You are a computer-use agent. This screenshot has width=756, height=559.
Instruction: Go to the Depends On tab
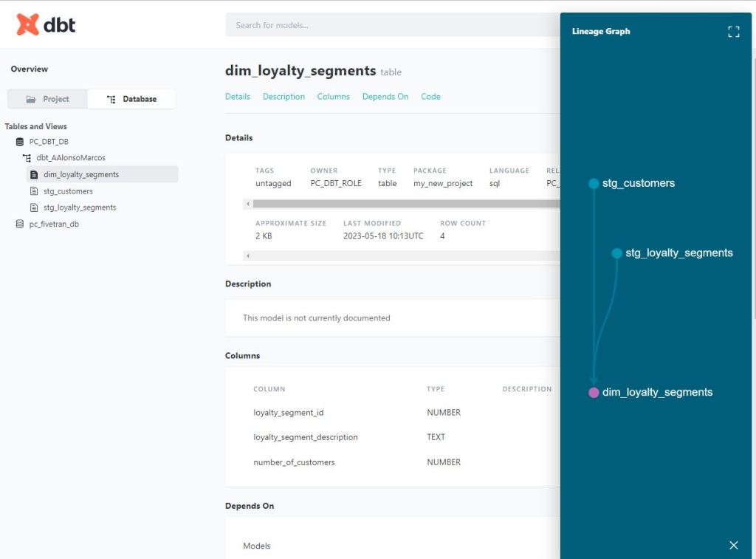tap(385, 97)
